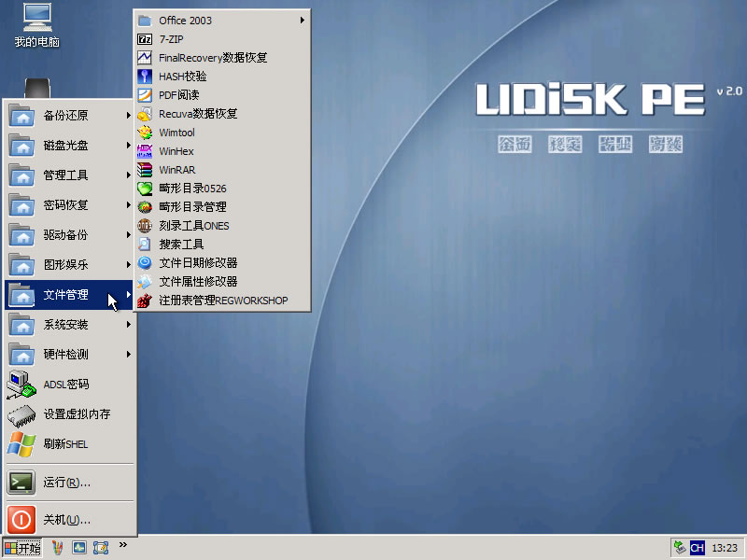Click the 搜索工具 search icon
The image size is (747, 560).
point(145,245)
